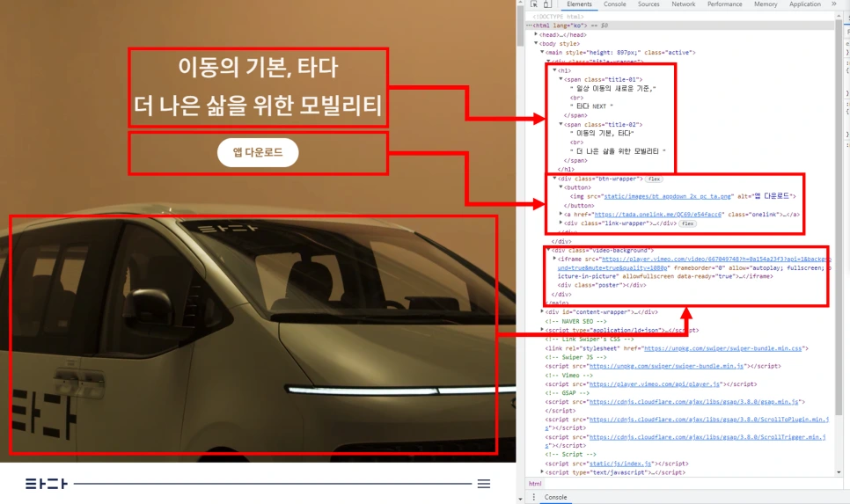The height and width of the screenshot is (504, 850).
Task: Collapse the h1 element node
Action: click(554, 69)
